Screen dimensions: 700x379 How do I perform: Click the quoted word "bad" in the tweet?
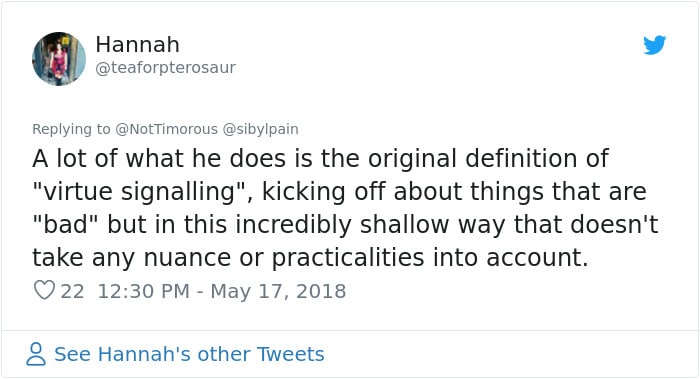[65, 224]
